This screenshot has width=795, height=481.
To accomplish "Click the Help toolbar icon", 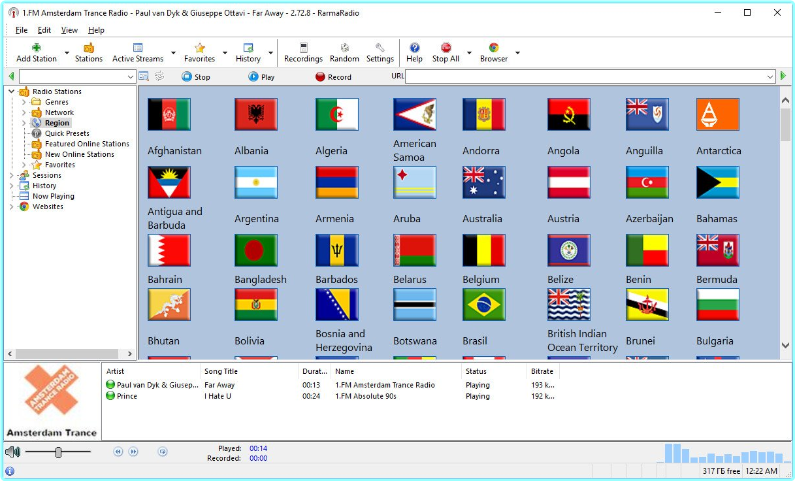I will (414, 48).
